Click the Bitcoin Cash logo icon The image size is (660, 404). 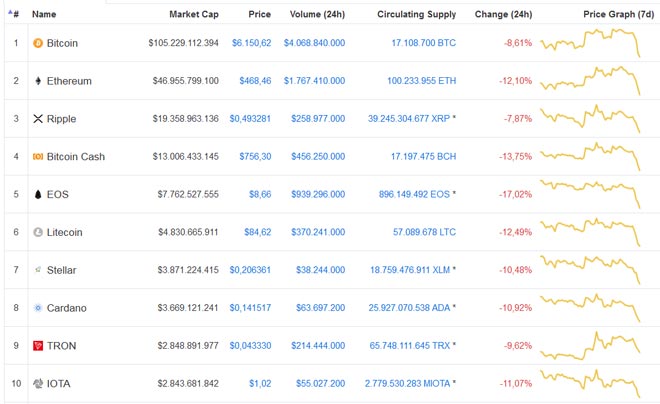[x=38, y=157]
